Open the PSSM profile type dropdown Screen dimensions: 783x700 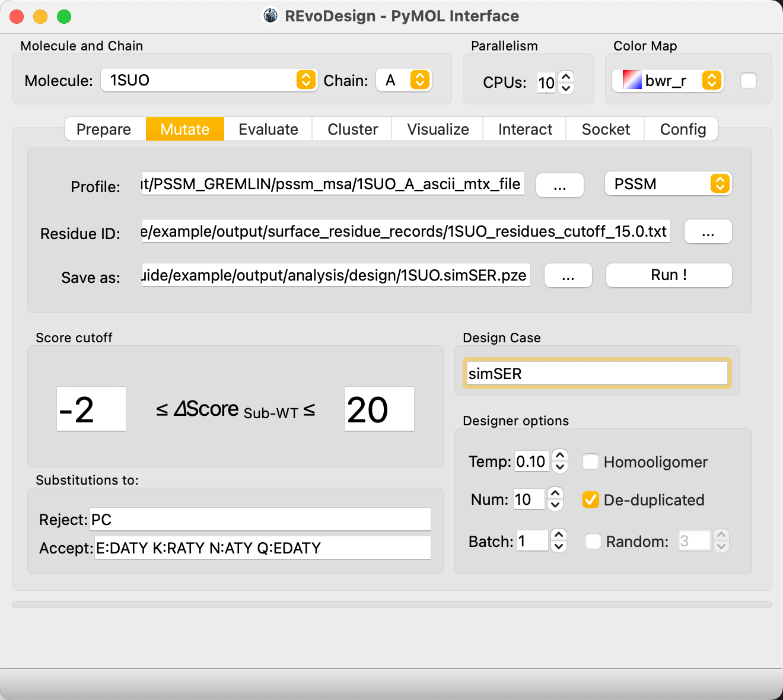[668, 184]
